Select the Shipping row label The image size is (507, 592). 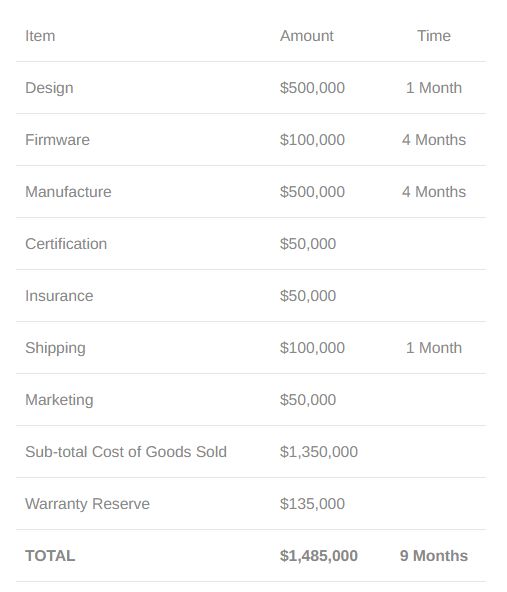click(x=55, y=348)
